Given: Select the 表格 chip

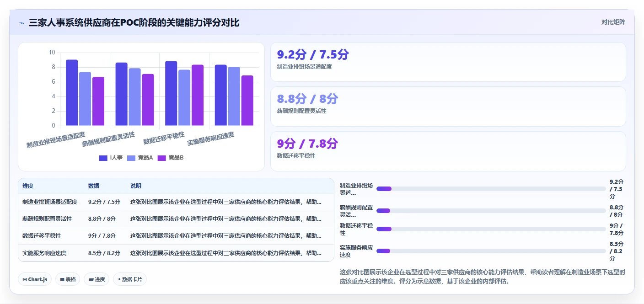Looking at the screenshot, I should pyautogui.click(x=68, y=279).
